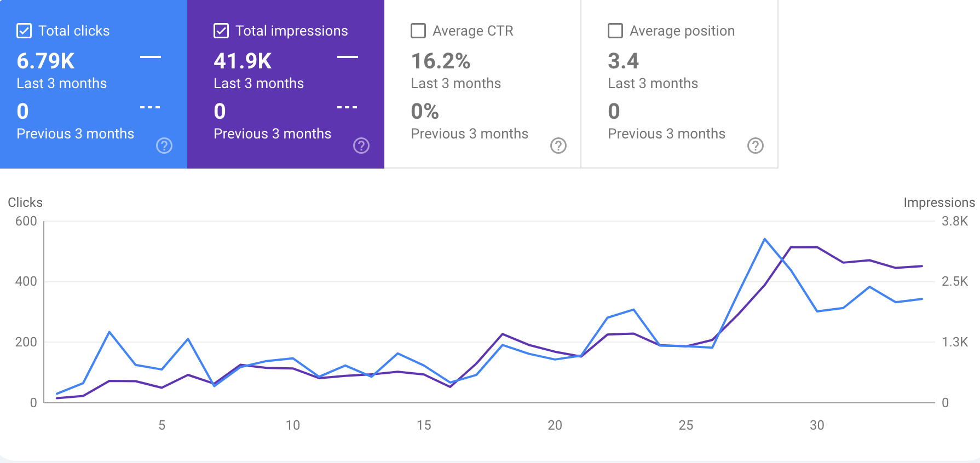Enable the Average CTR checkbox
Screen dimensions: 980x463
coord(418,31)
